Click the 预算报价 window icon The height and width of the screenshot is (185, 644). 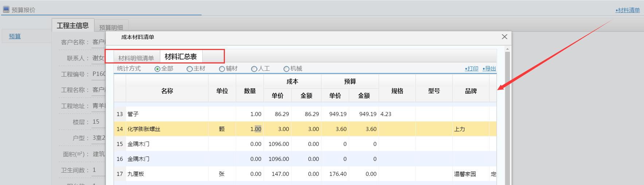click(x=6, y=9)
